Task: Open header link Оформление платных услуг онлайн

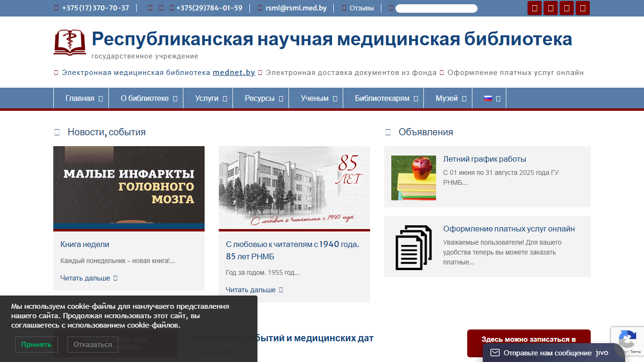Action: pos(516,73)
